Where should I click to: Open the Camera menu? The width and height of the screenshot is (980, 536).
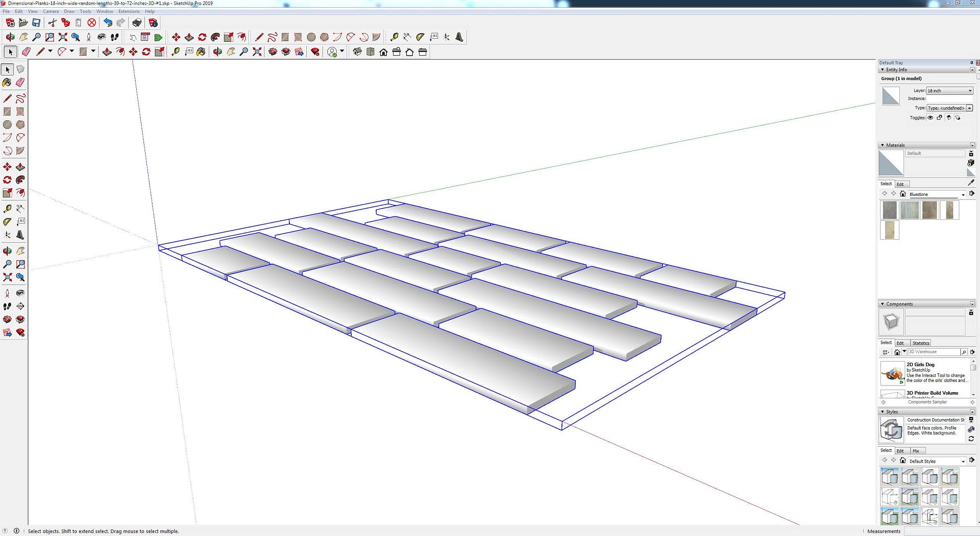coord(51,11)
